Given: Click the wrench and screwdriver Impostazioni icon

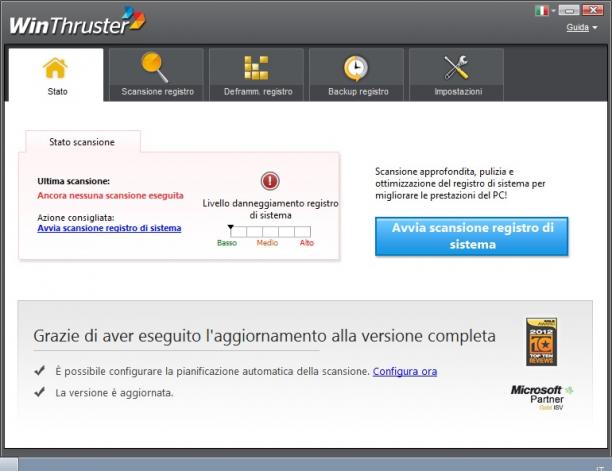Looking at the screenshot, I should tap(456, 68).
